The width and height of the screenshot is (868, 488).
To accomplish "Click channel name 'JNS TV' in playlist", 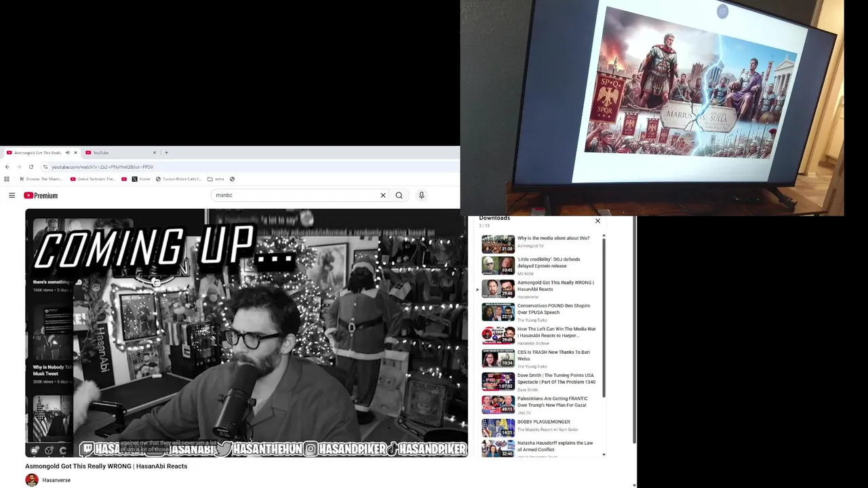I will [524, 413].
